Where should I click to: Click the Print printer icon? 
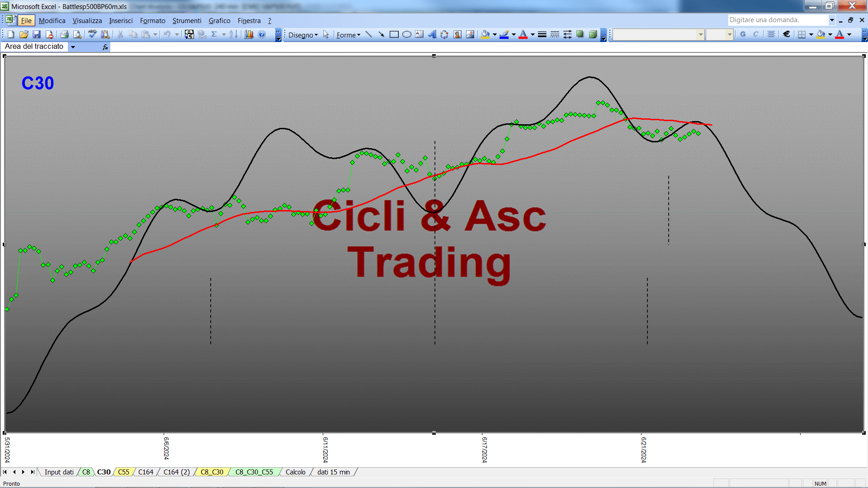pos(64,35)
